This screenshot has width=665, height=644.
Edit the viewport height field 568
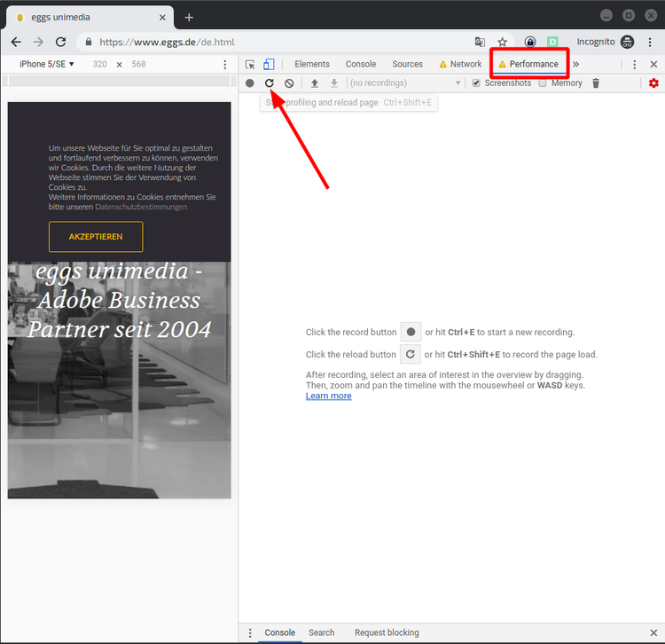(138, 64)
